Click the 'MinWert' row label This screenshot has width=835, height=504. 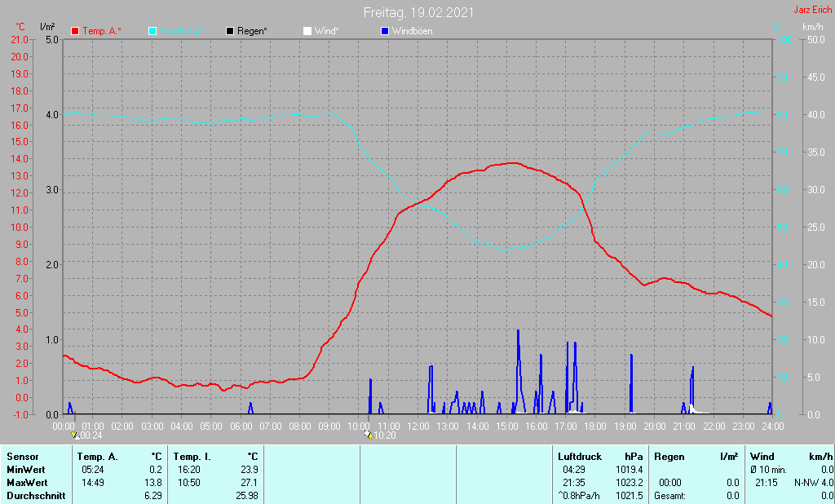pos(26,470)
